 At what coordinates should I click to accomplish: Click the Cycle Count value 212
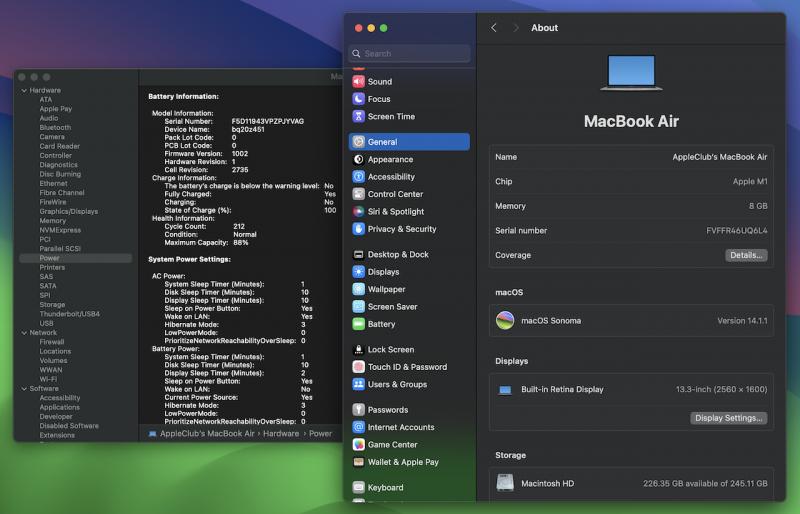239,226
